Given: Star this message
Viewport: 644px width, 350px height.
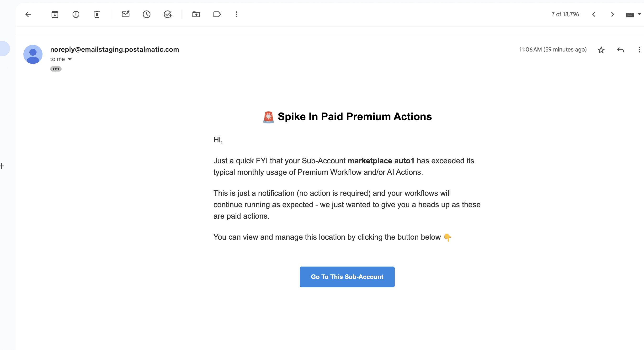Looking at the screenshot, I should click(x=601, y=50).
